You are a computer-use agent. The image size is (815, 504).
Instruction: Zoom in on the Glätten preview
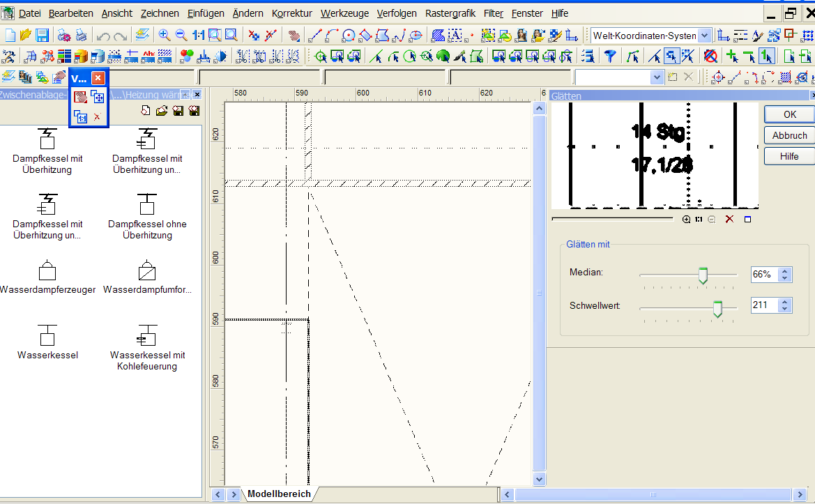[x=687, y=220]
